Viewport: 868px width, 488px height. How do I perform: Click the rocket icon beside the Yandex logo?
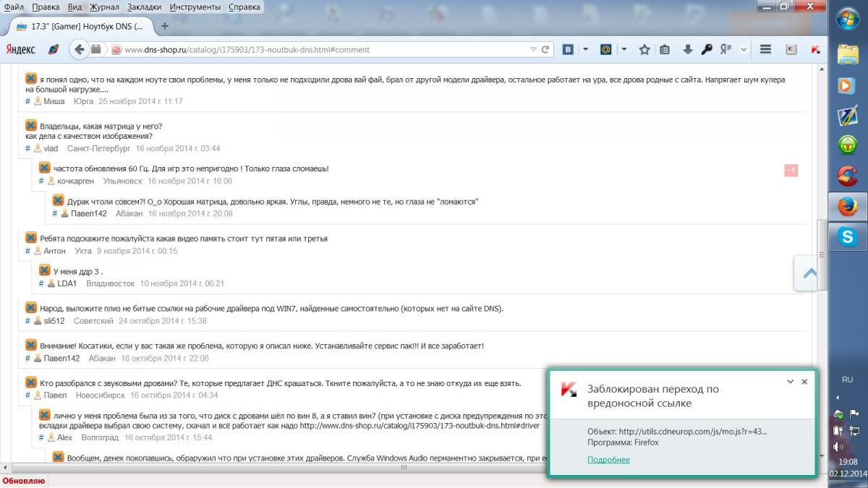coord(53,50)
